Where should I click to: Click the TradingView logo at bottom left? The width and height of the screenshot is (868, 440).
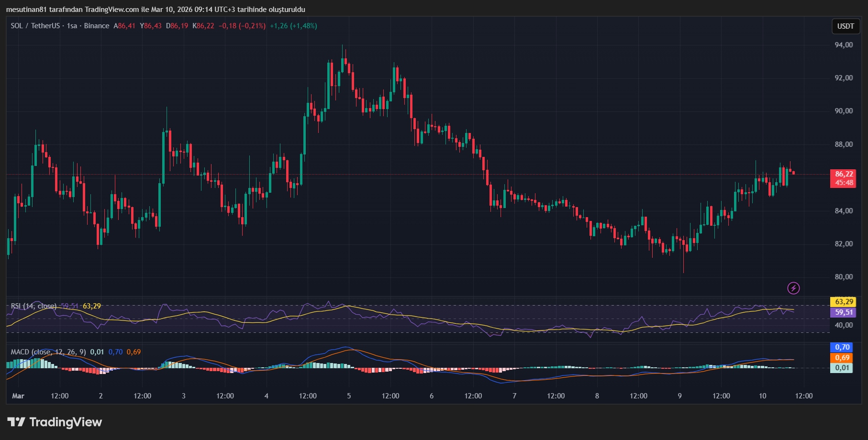(x=55, y=422)
